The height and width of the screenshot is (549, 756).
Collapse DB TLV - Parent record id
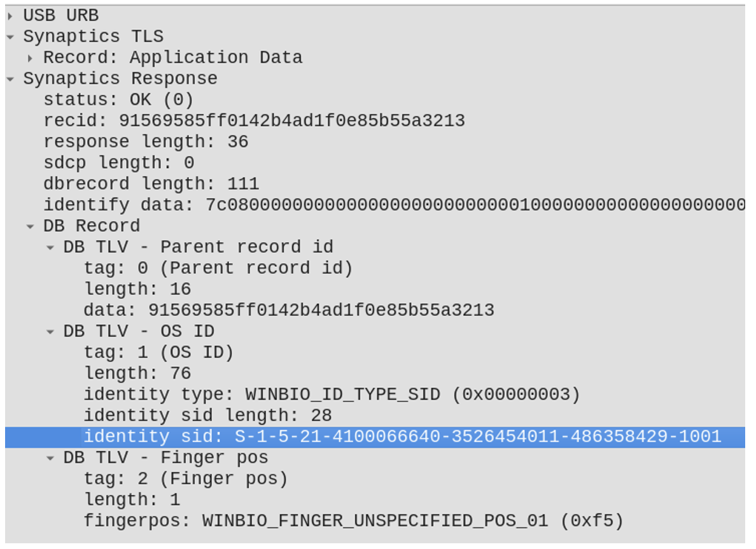50,247
